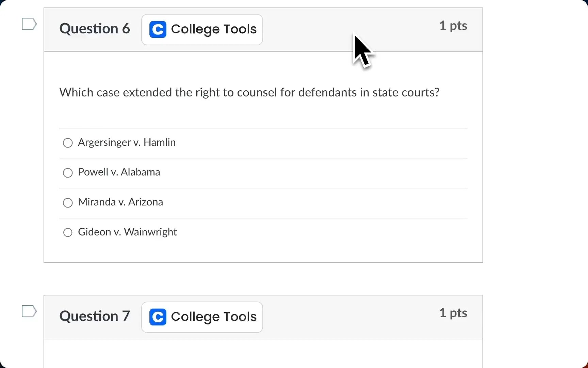
Task: Click the empty body area of Question 7
Action: (263, 354)
